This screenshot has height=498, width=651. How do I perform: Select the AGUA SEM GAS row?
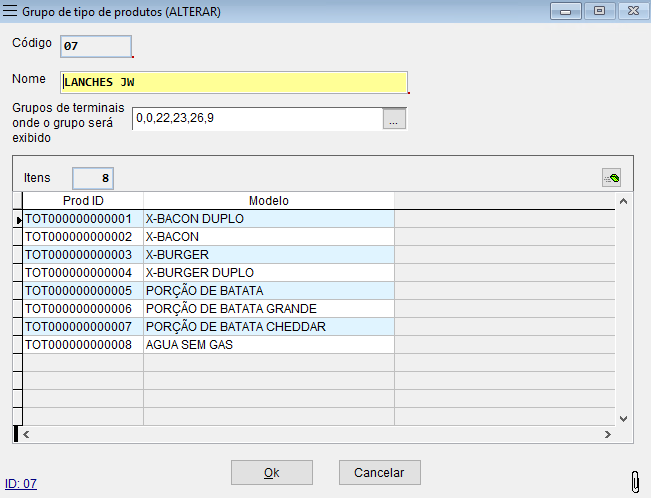[268, 344]
